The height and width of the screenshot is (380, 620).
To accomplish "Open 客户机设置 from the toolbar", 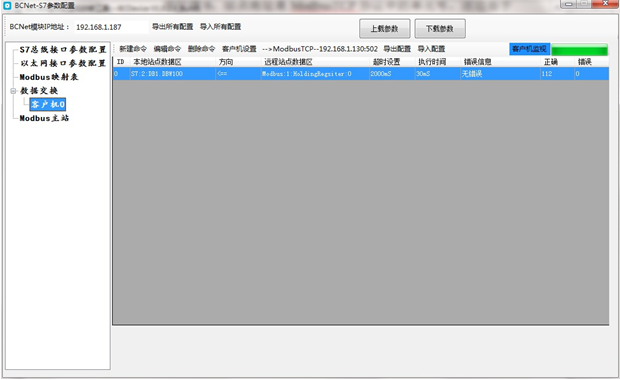I will tap(239, 49).
